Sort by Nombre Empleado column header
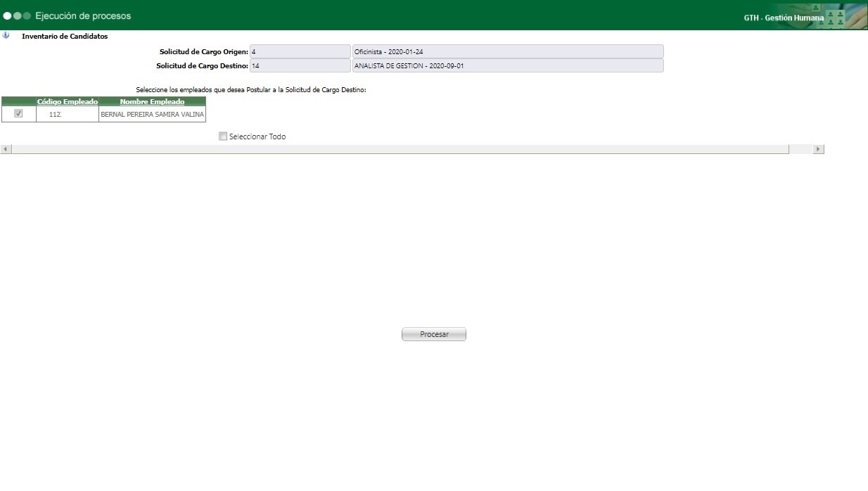Image resolution: width=868 pixels, height=491 pixels. click(153, 102)
